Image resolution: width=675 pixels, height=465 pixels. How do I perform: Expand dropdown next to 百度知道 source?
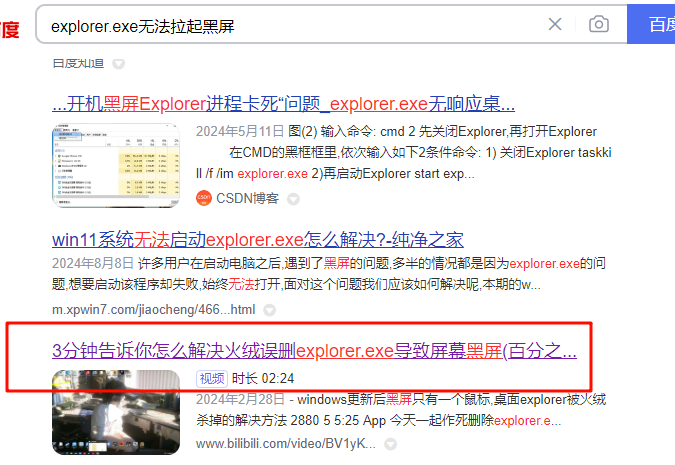(x=118, y=64)
